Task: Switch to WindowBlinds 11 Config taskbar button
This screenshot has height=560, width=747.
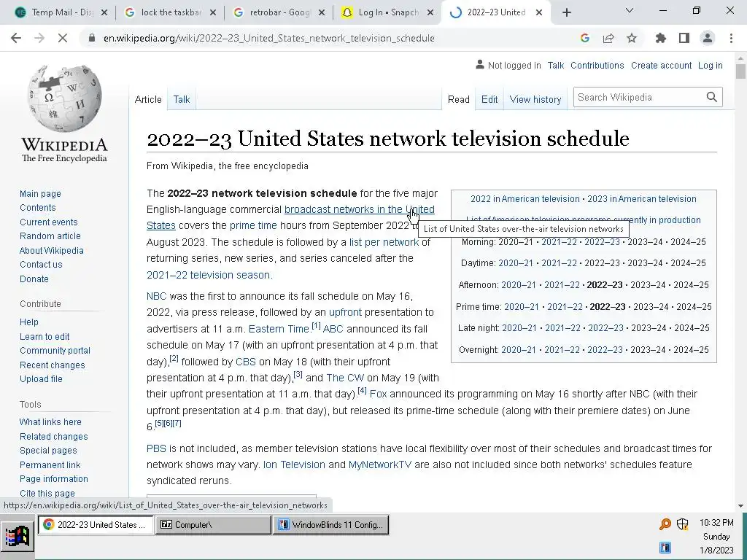Action: 330,525
